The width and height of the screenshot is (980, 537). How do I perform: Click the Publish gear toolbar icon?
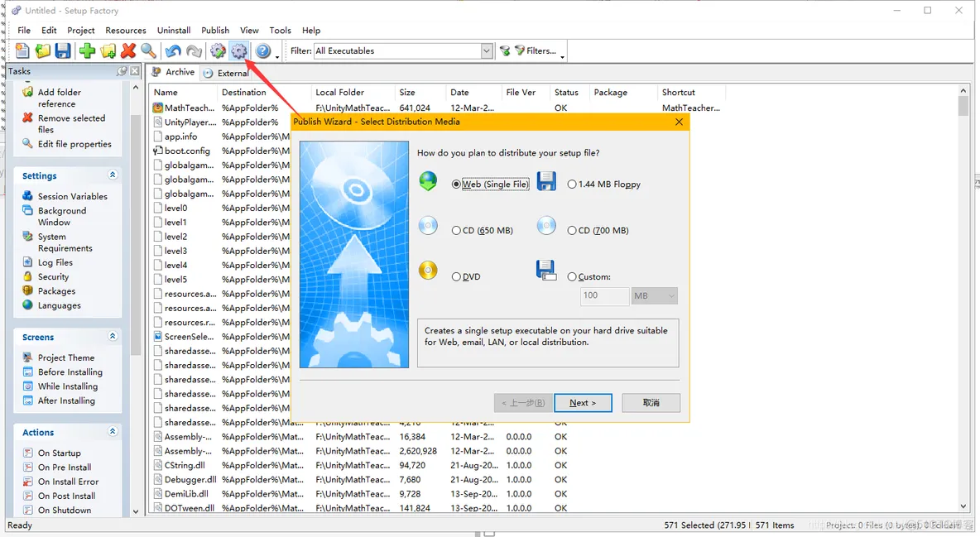click(x=238, y=50)
